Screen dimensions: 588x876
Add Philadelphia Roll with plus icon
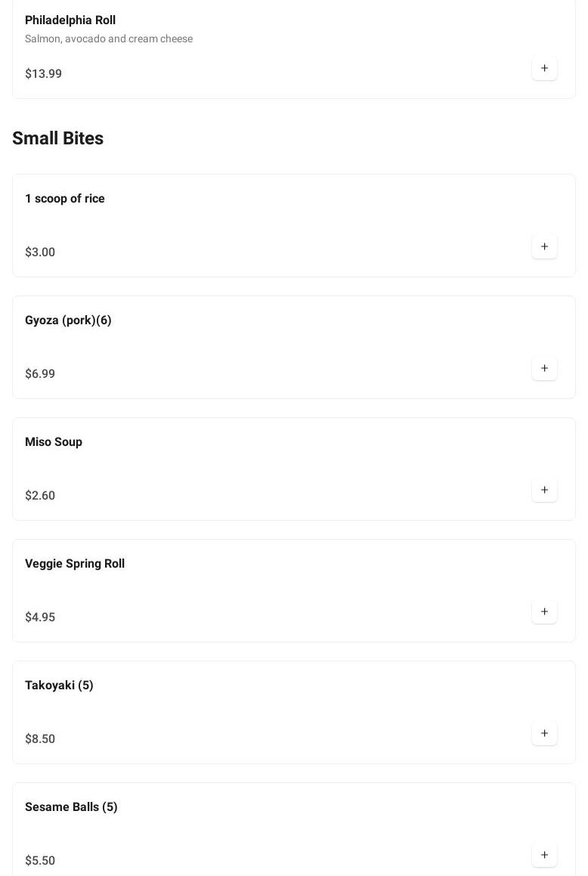point(544,69)
